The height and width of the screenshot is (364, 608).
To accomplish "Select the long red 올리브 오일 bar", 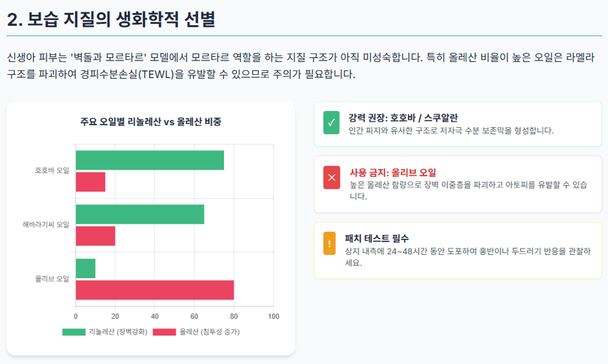I will [x=155, y=290].
